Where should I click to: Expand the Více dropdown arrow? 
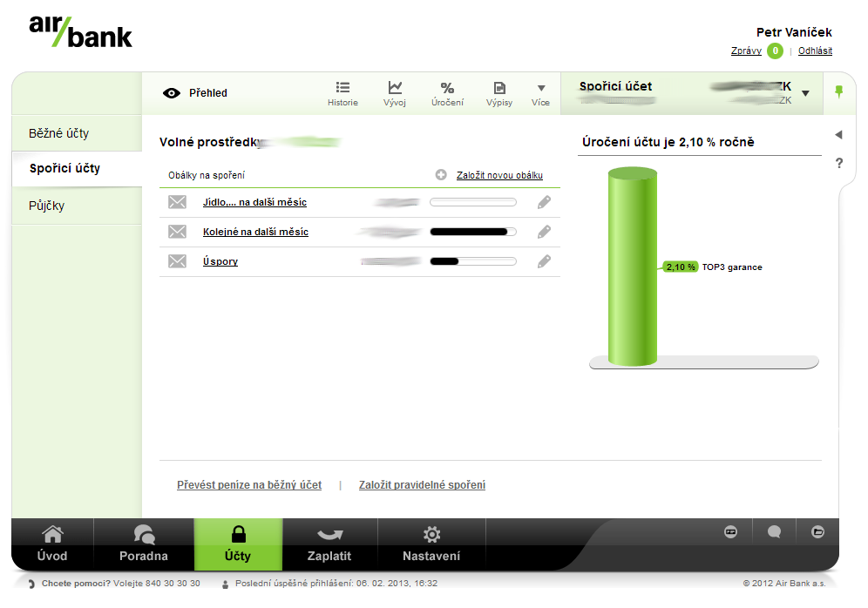click(541, 88)
